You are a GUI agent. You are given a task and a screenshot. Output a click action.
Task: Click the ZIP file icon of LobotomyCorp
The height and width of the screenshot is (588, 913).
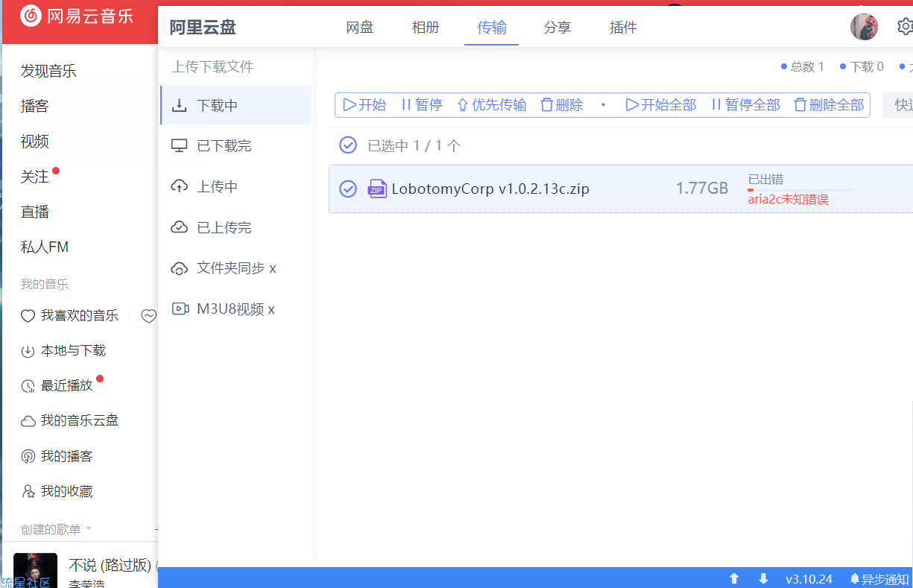tap(377, 189)
